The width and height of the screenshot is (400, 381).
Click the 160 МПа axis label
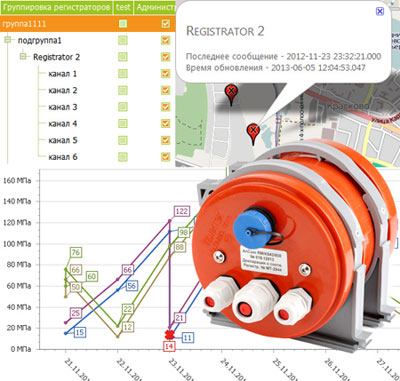coord(17,181)
